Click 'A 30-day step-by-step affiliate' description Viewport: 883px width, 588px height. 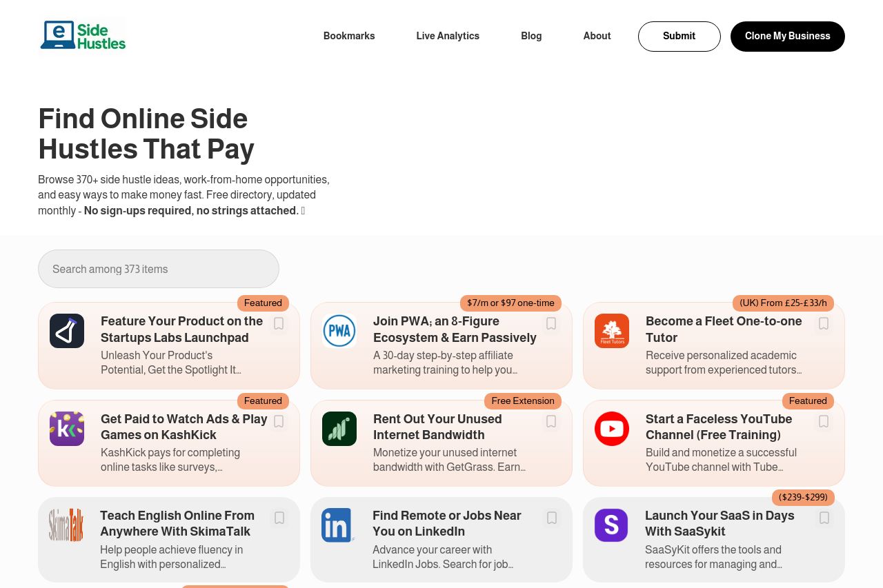pos(446,363)
